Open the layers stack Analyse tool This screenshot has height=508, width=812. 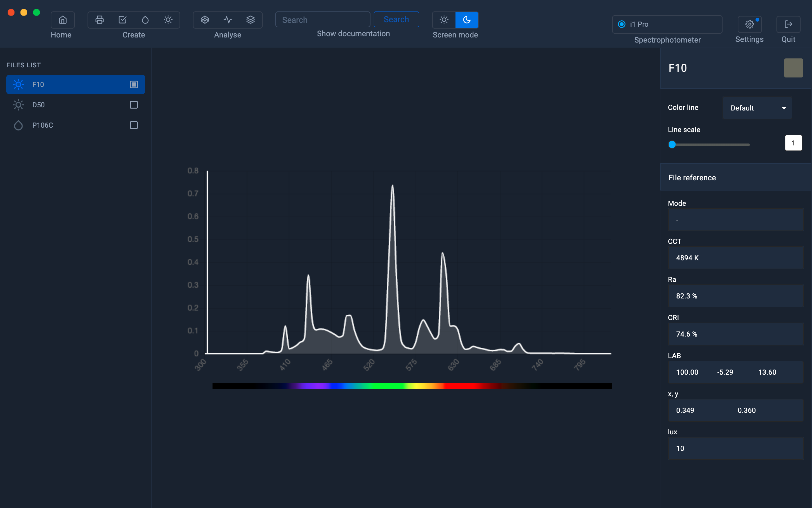(251, 20)
